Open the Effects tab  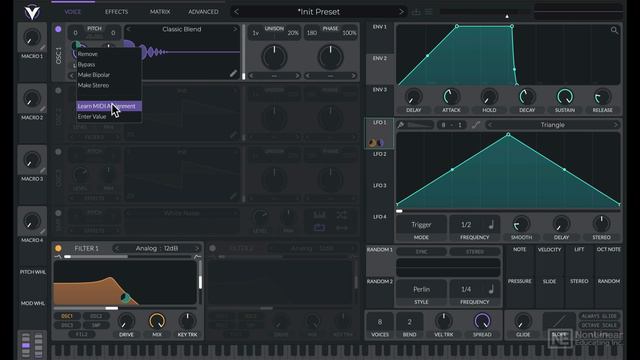point(116,12)
